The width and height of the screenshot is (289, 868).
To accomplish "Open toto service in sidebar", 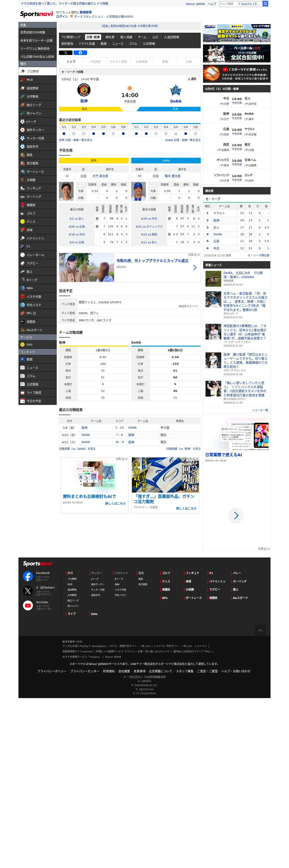I will point(37,345).
